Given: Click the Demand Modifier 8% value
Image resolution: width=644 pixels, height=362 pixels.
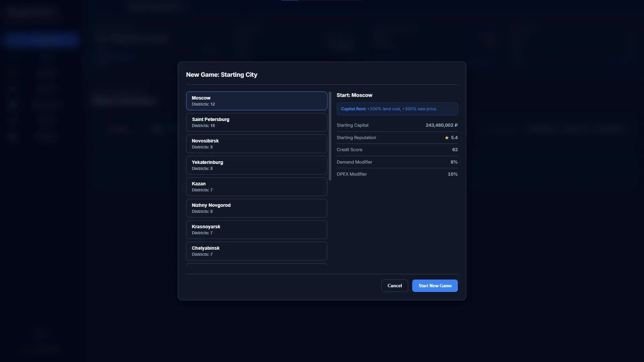Looking at the screenshot, I should click(x=454, y=162).
